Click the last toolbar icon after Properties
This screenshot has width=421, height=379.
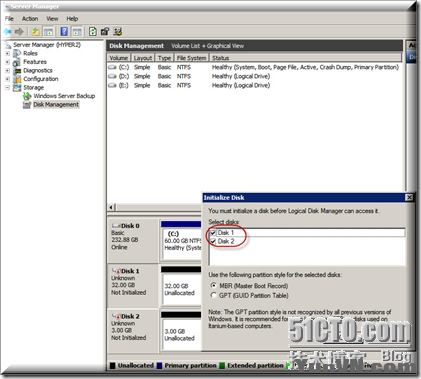pyautogui.click(x=117, y=32)
